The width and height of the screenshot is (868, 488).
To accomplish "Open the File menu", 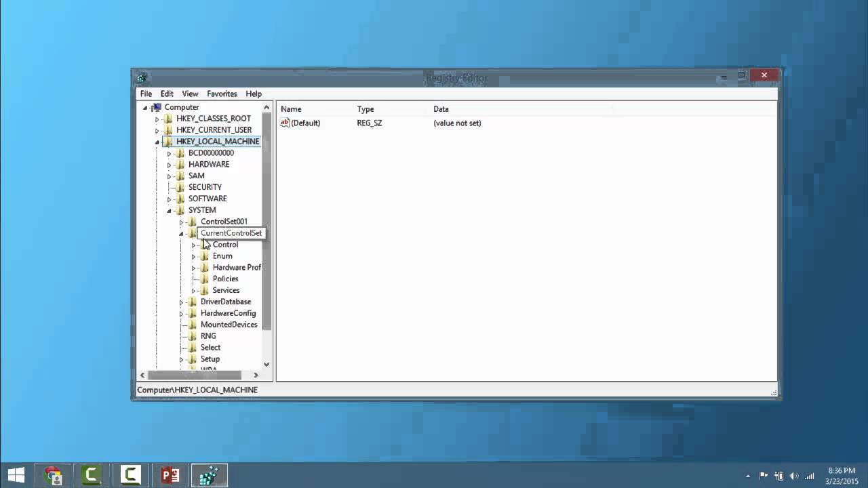I will click(146, 94).
